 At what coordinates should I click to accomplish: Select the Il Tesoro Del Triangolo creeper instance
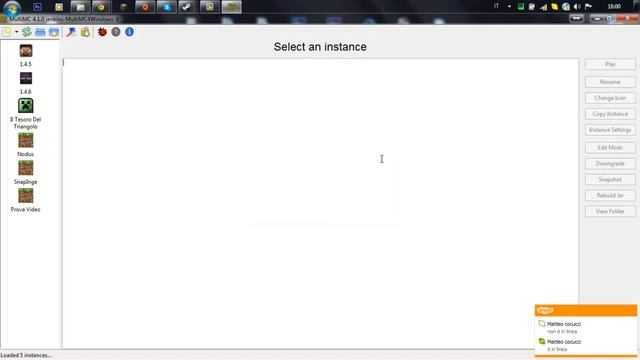(x=26, y=106)
